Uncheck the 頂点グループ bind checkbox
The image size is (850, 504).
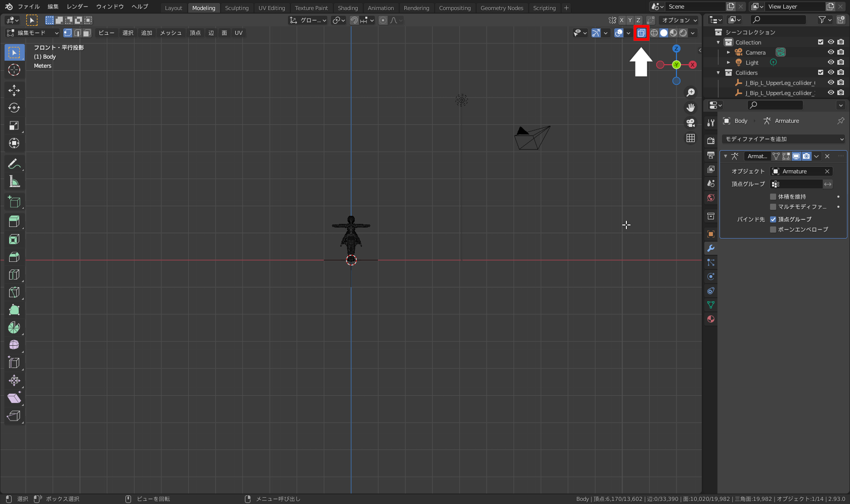773,219
